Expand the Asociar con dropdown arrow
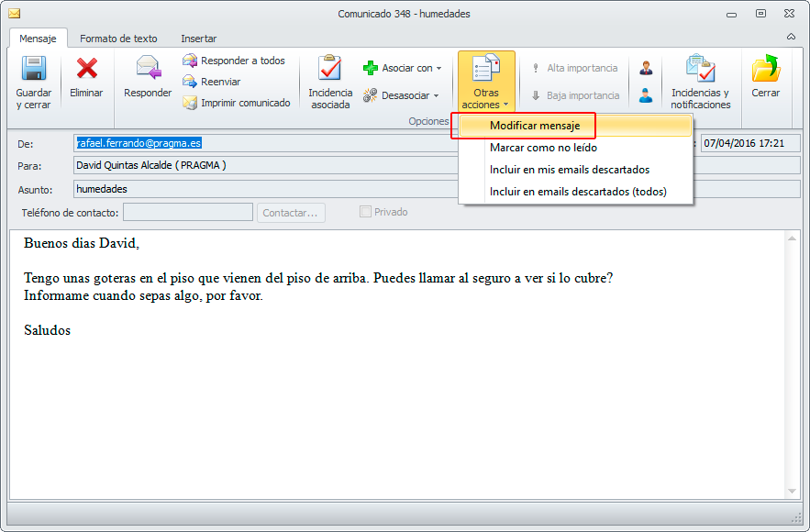 point(439,68)
